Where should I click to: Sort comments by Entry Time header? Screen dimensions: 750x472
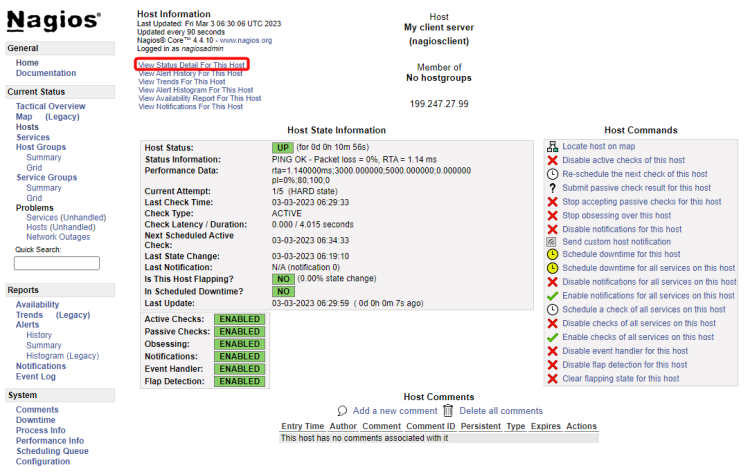(x=303, y=426)
